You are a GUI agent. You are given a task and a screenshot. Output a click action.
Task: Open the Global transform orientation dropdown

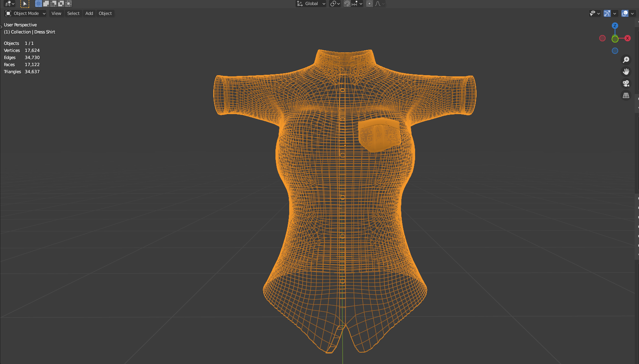(311, 4)
